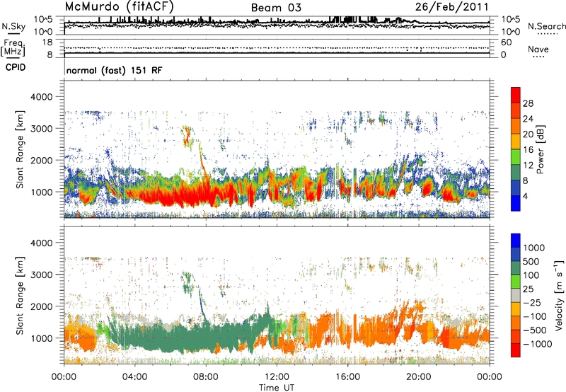Click the '12:00' time axis tick label
This screenshot has width=566, height=392.
(277, 377)
